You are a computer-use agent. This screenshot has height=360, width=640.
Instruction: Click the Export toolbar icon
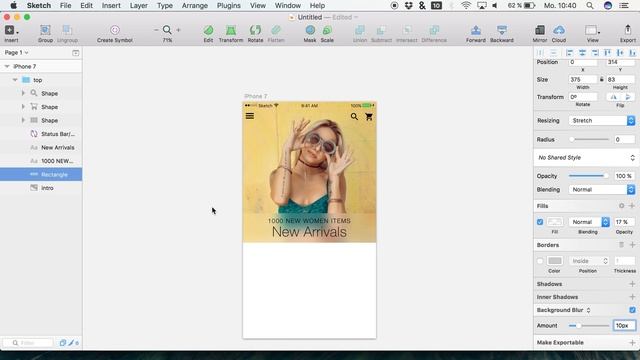tap(627, 33)
